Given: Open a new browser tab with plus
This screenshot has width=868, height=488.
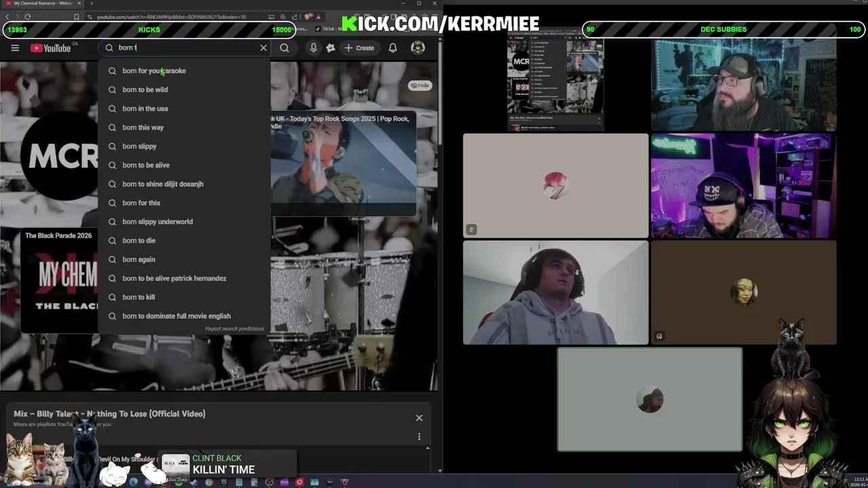Looking at the screenshot, I should tap(92, 3).
